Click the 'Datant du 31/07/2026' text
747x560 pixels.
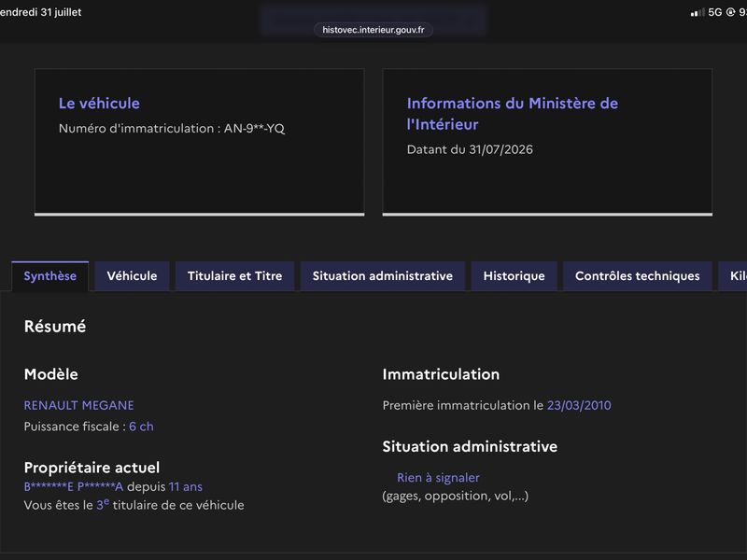click(470, 149)
